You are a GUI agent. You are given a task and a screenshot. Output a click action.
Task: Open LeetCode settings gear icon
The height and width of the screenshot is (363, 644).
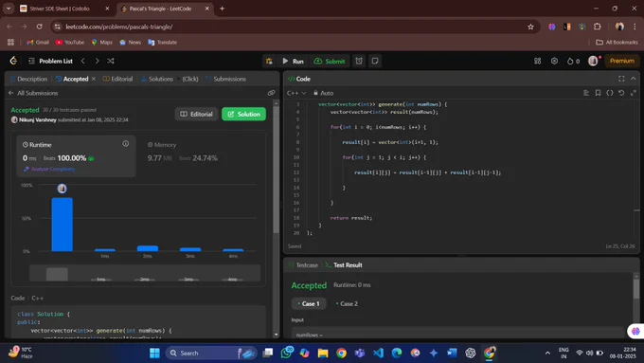tap(554, 61)
